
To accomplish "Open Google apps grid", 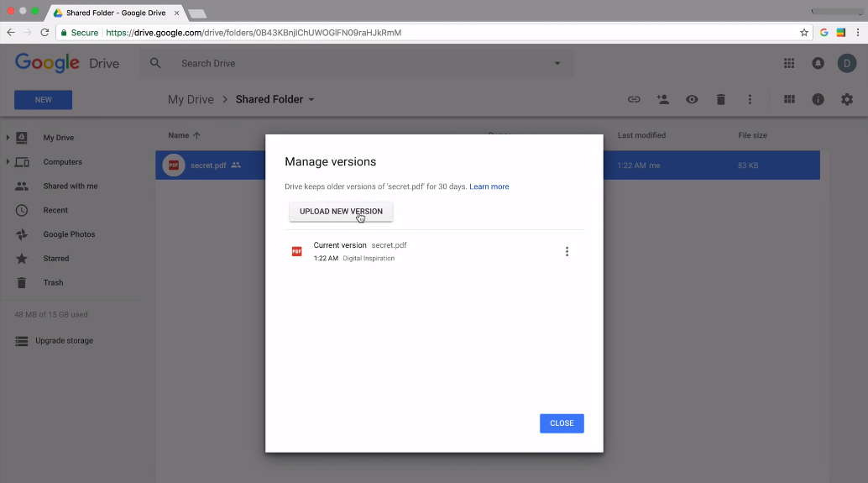I will (789, 63).
